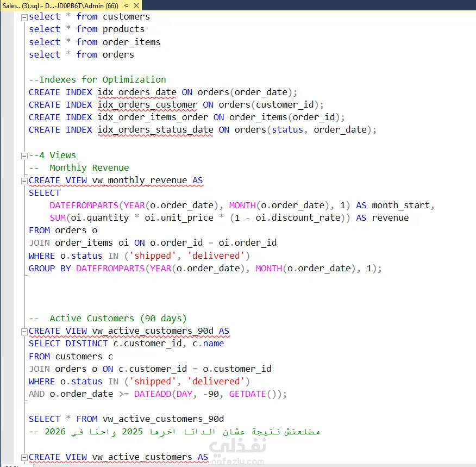Click the 'Monthly Revenue' comment
Image resolution: width=476 pixels, height=467 pixels.
pos(89,167)
